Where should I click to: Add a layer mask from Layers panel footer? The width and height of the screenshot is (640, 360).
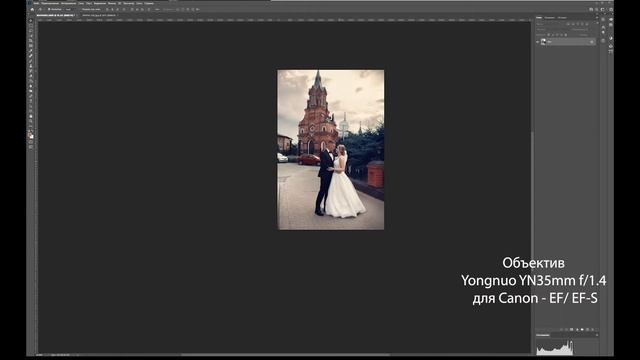coord(571,329)
